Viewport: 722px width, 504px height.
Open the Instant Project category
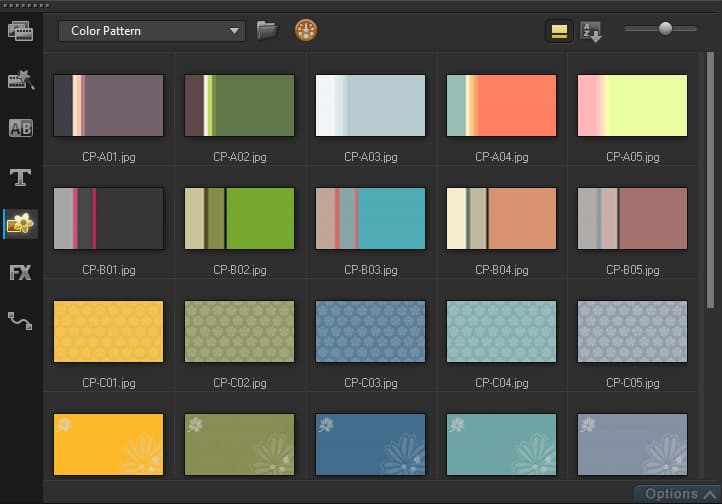click(21, 79)
